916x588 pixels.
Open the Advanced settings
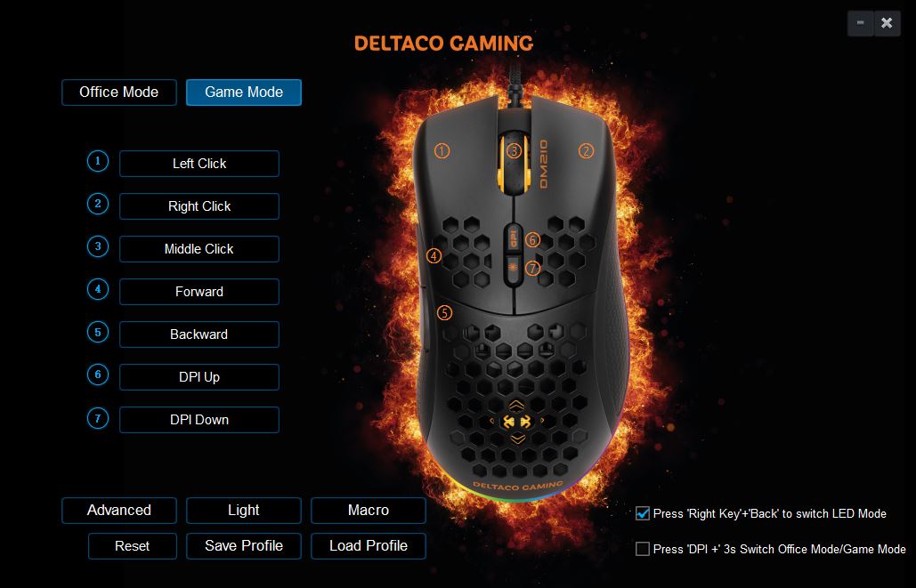point(119,511)
